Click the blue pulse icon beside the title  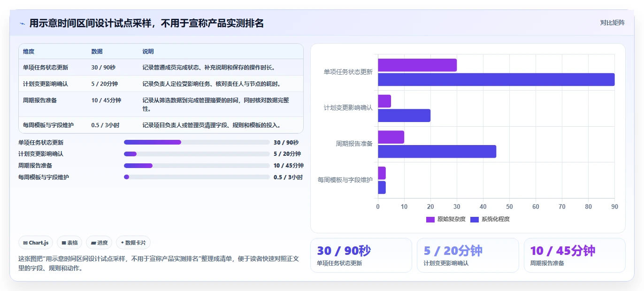(x=22, y=23)
